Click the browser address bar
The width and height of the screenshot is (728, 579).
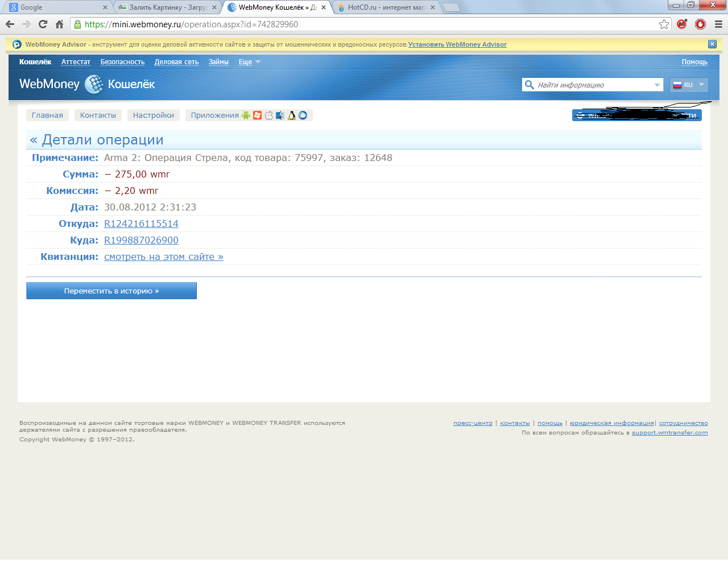point(370,24)
